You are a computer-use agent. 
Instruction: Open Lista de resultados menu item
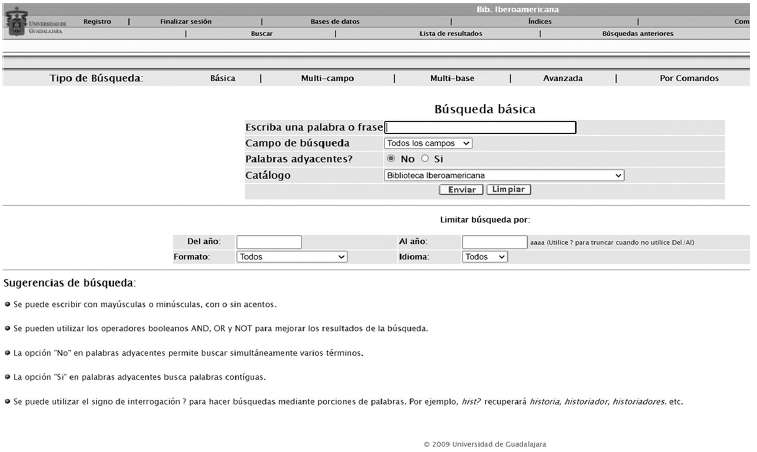[450, 33]
